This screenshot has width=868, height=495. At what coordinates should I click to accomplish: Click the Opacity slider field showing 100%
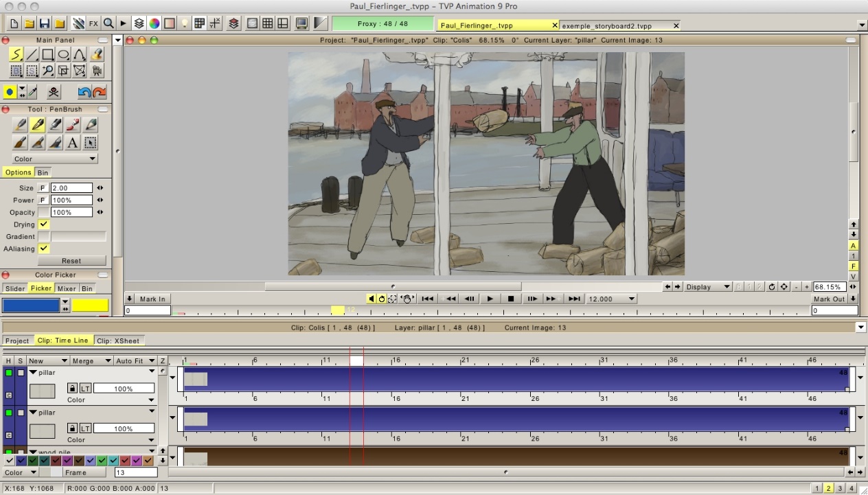click(x=71, y=212)
